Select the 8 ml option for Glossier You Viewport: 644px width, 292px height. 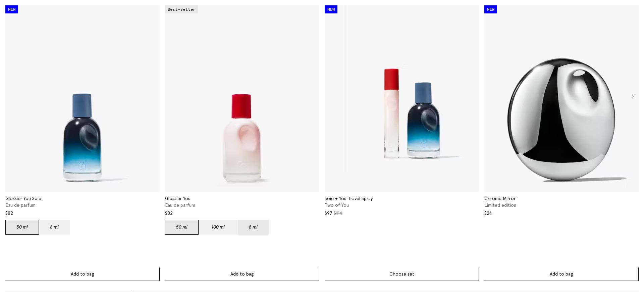253,227
